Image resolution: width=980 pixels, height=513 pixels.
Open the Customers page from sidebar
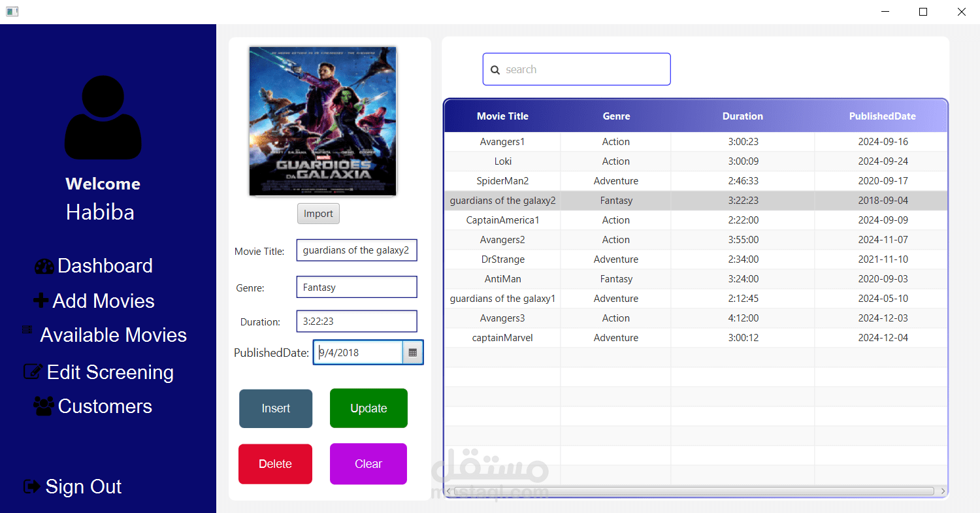(105, 406)
